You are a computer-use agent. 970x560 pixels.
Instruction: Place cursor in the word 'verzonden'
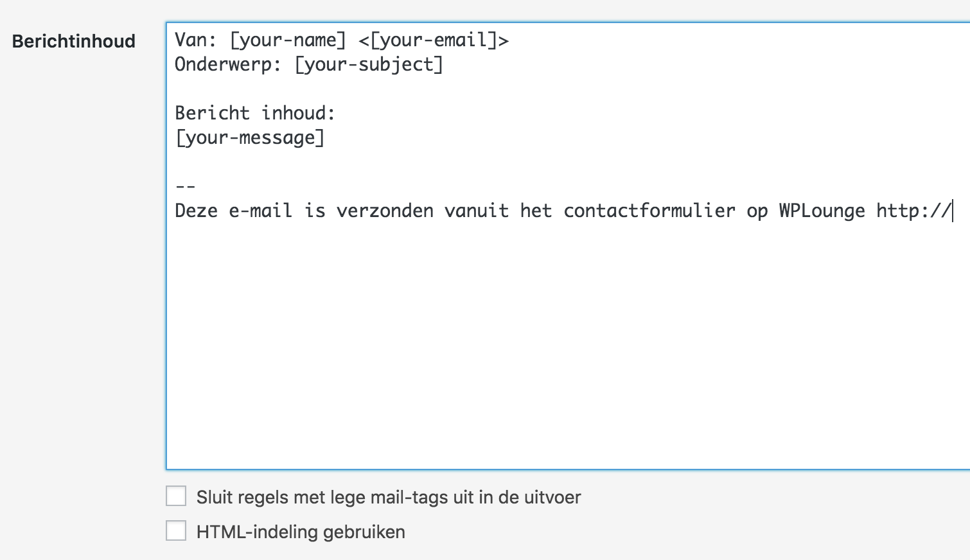tap(385, 211)
